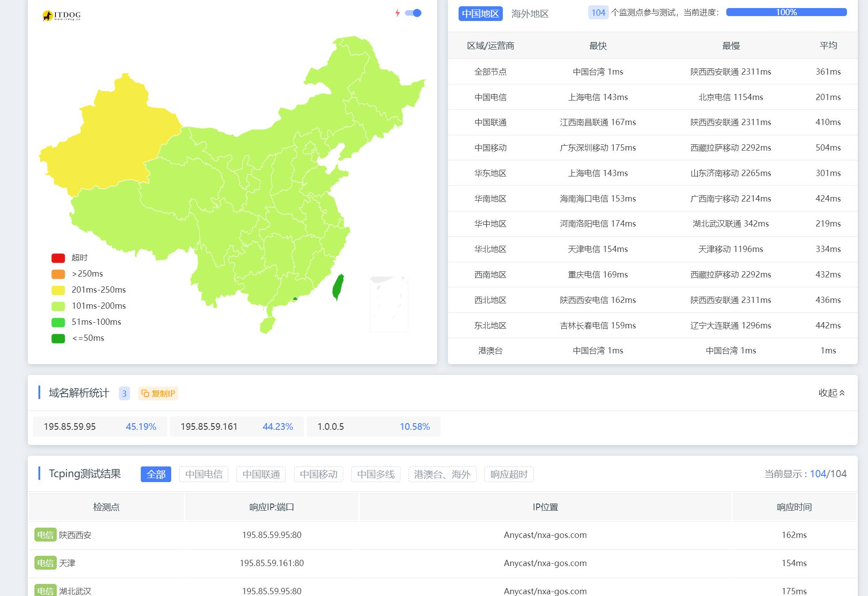Select the 中国电信 filter
Image resolution: width=868 pixels, height=596 pixels.
[204, 474]
